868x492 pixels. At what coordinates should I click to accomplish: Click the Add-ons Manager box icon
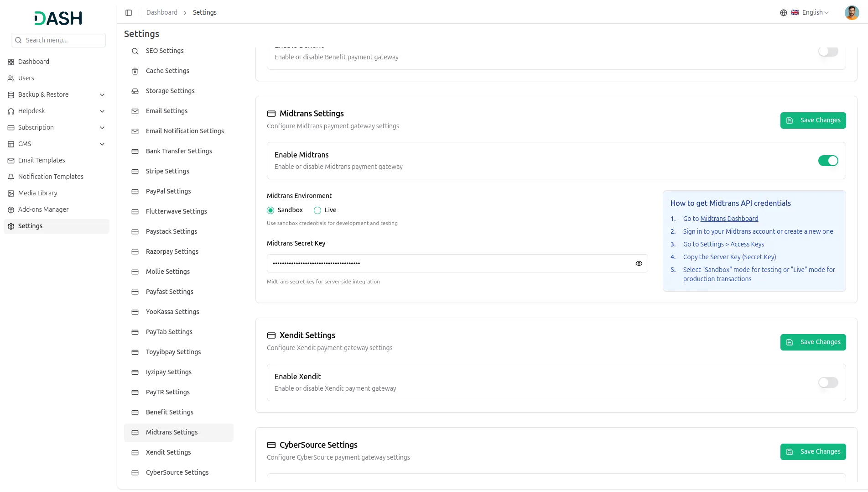click(11, 210)
